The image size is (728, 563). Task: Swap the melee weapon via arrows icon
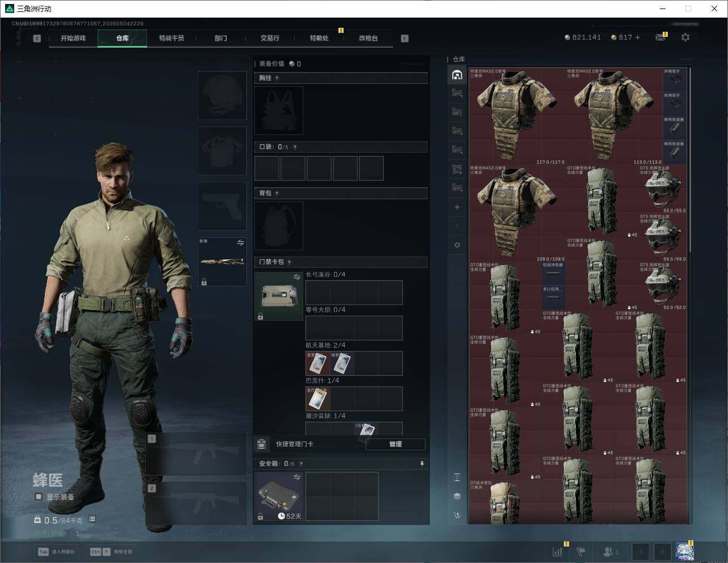tap(240, 243)
